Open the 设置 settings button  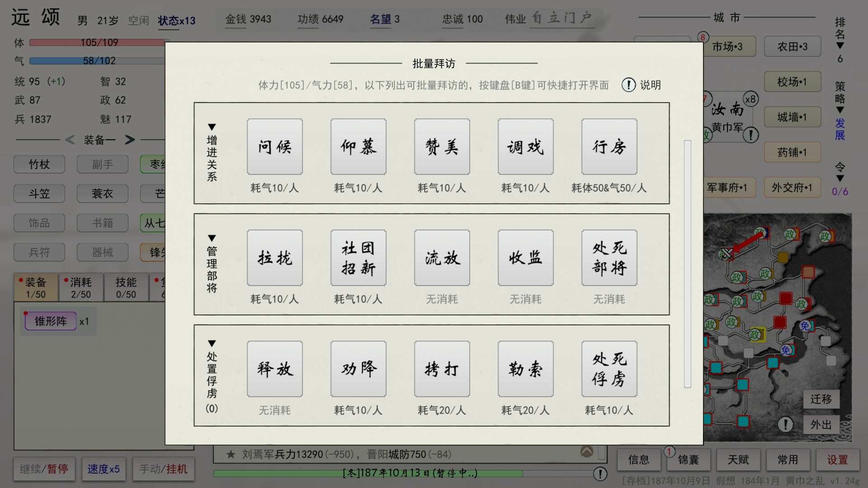click(x=837, y=460)
